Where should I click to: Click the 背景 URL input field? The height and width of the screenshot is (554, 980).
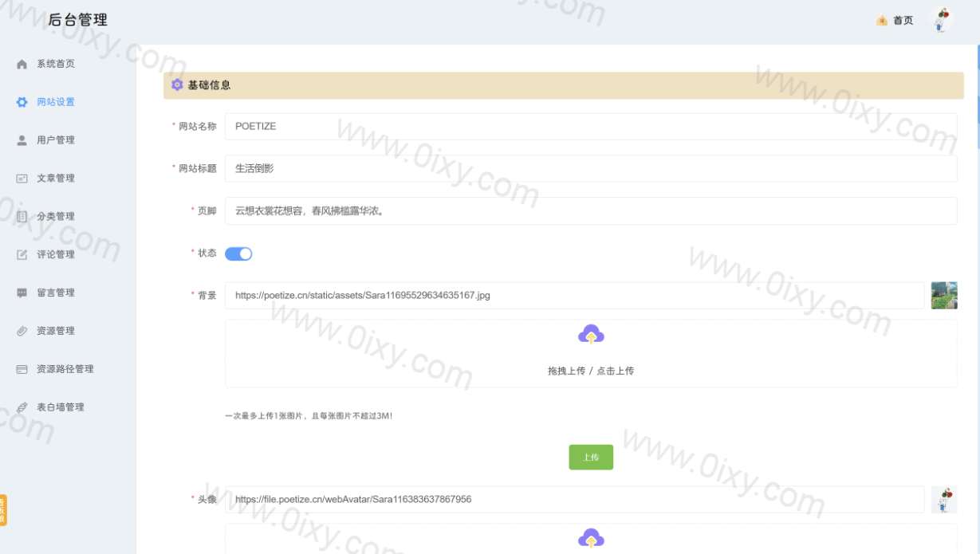click(x=575, y=295)
